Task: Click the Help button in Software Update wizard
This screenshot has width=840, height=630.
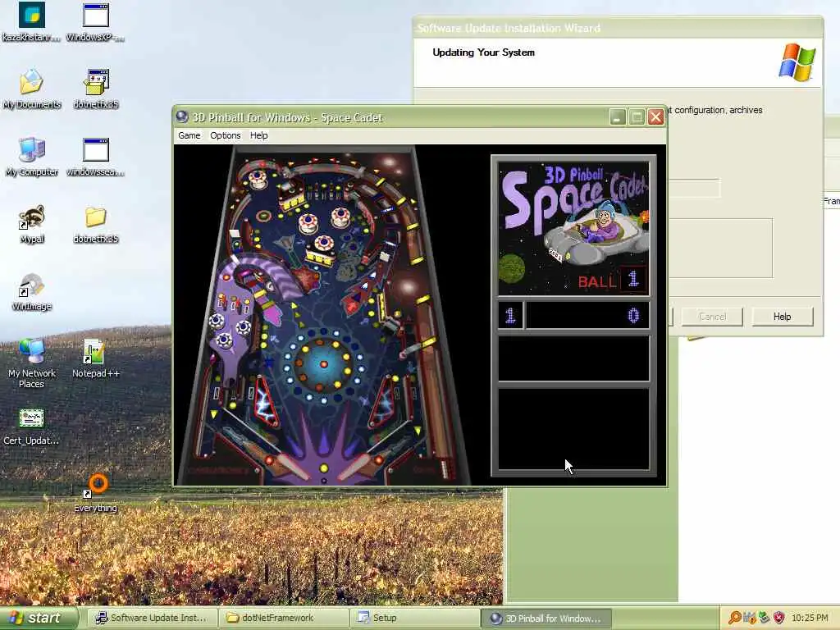Action: pyautogui.click(x=782, y=317)
